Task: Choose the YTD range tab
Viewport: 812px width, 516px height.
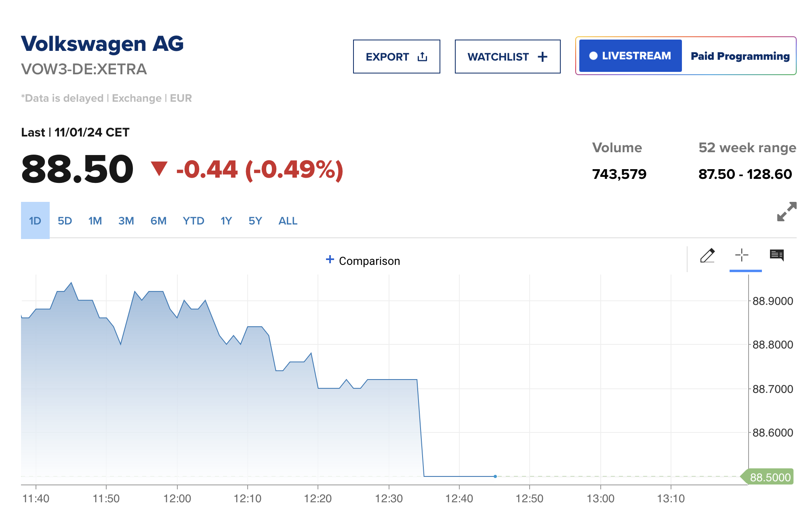Action: [194, 221]
